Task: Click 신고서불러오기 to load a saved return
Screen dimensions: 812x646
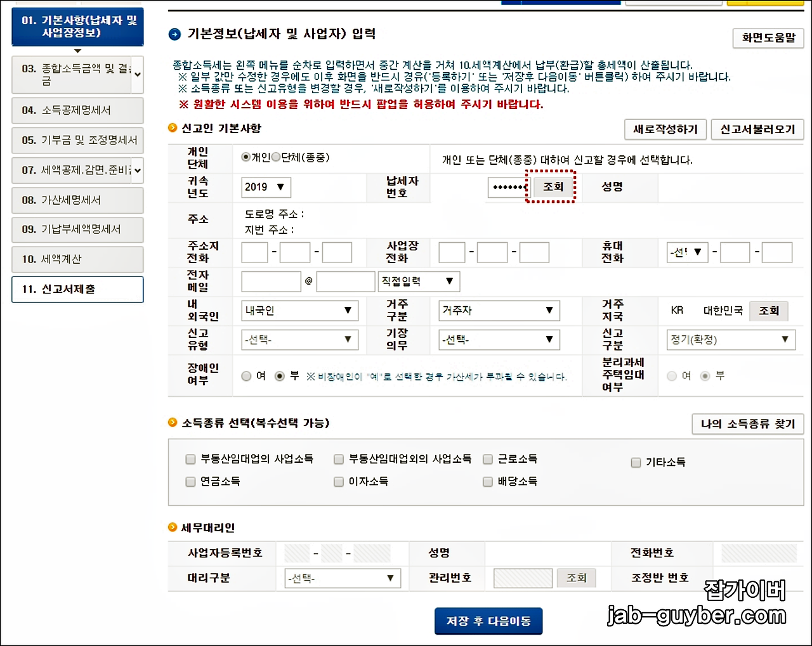Action: [757, 129]
